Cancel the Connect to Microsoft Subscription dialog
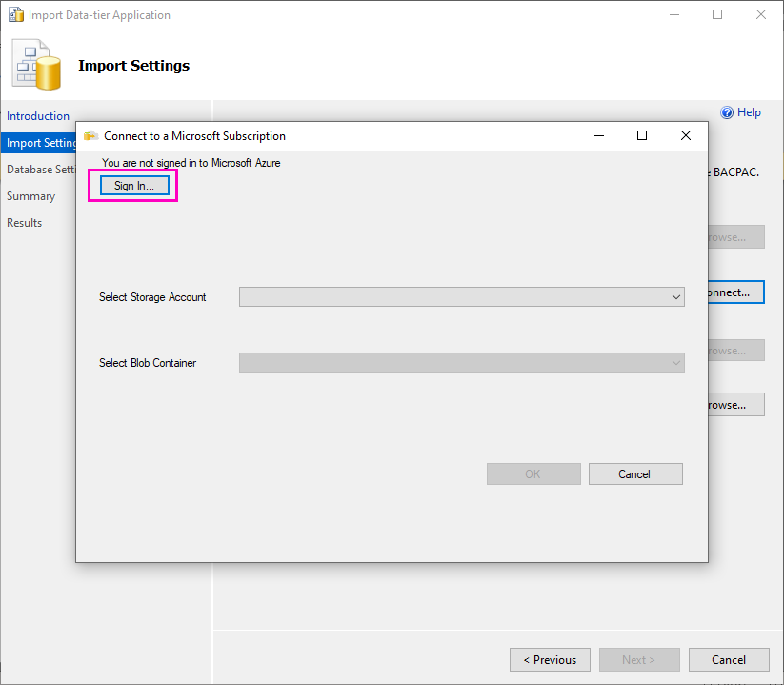 click(635, 473)
